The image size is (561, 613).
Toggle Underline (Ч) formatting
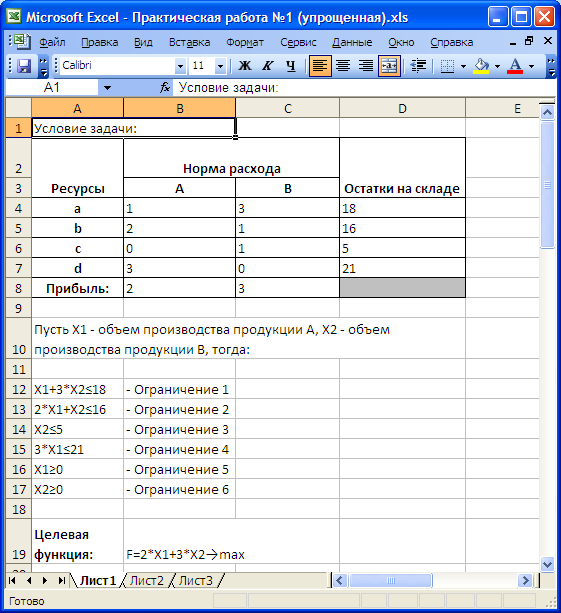[x=290, y=66]
